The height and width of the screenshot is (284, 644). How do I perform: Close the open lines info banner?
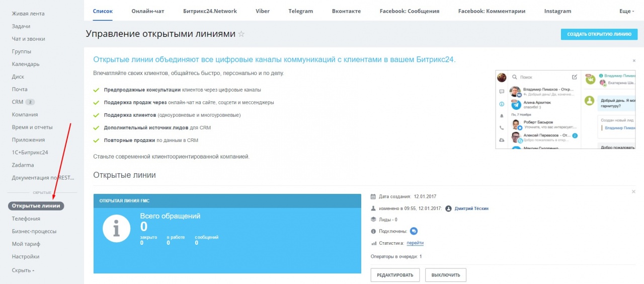(x=633, y=60)
